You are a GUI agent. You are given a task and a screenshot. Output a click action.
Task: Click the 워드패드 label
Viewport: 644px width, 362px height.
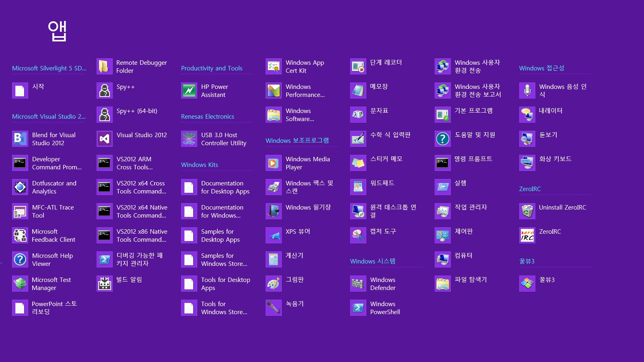382,183
